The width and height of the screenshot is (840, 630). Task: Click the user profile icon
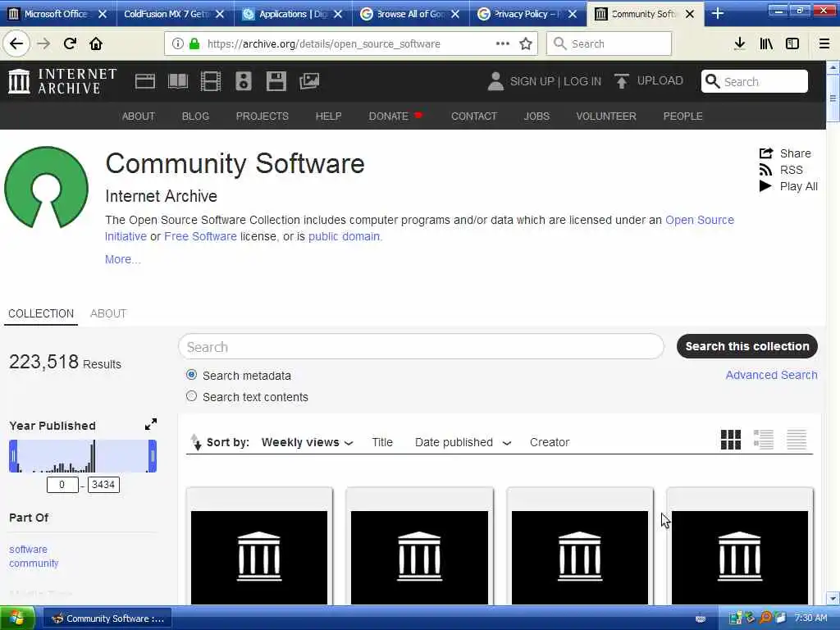pyautogui.click(x=495, y=81)
